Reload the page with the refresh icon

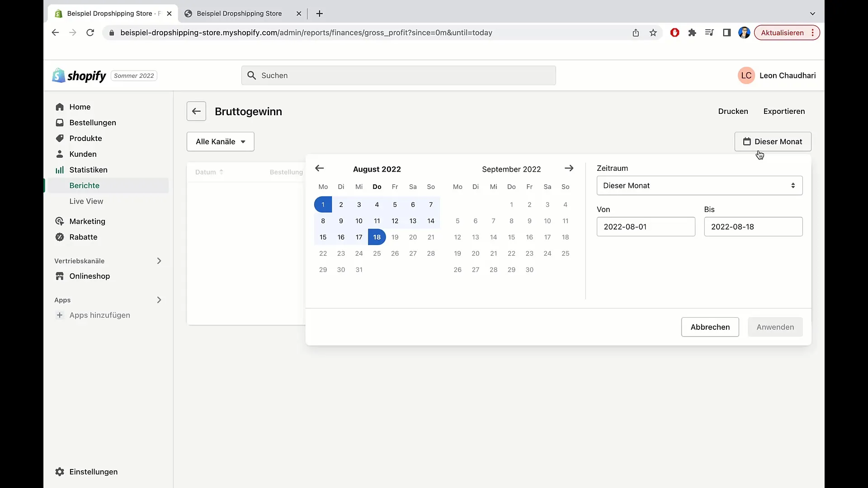pyautogui.click(x=90, y=33)
